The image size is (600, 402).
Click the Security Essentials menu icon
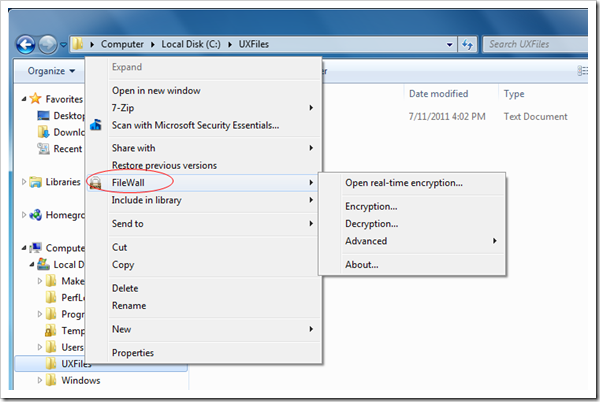[x=96, y=125]
